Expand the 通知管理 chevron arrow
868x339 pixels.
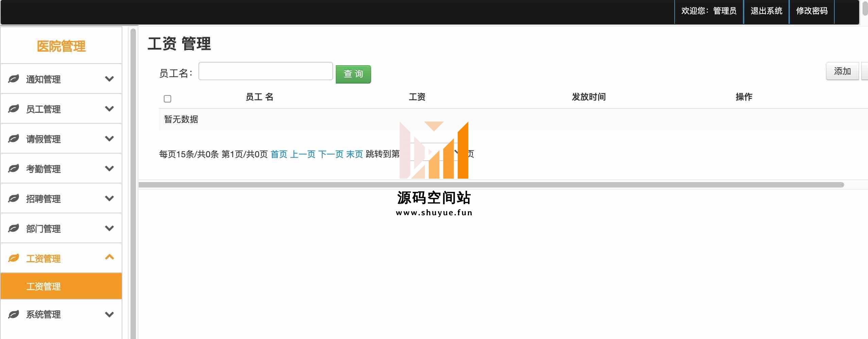[109, 79]
